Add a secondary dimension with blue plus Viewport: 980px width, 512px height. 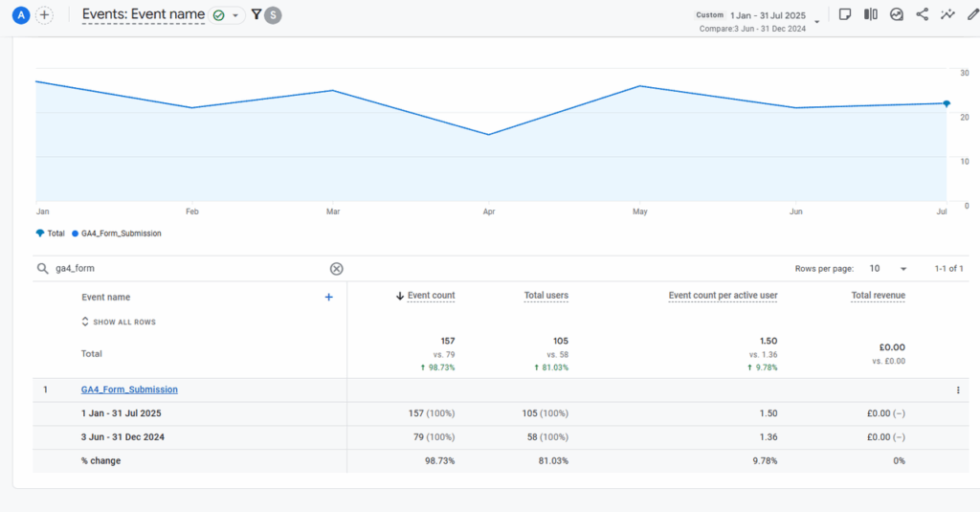328,298
